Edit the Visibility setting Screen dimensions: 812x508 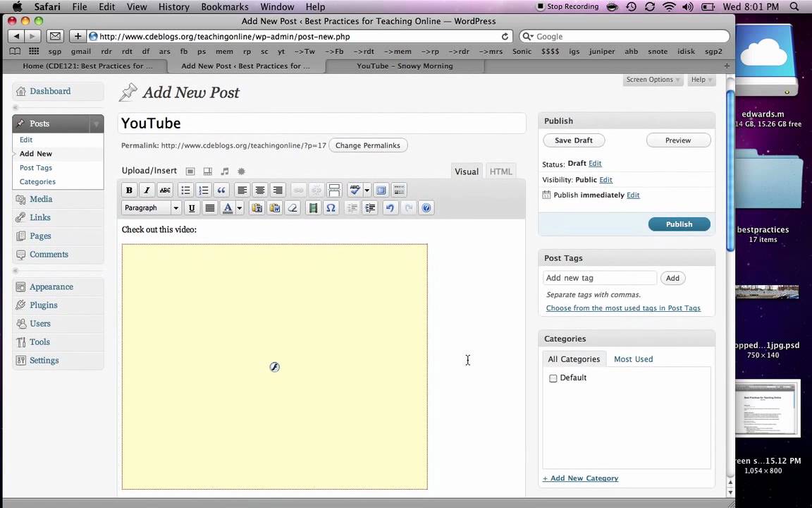pos(606,180)
